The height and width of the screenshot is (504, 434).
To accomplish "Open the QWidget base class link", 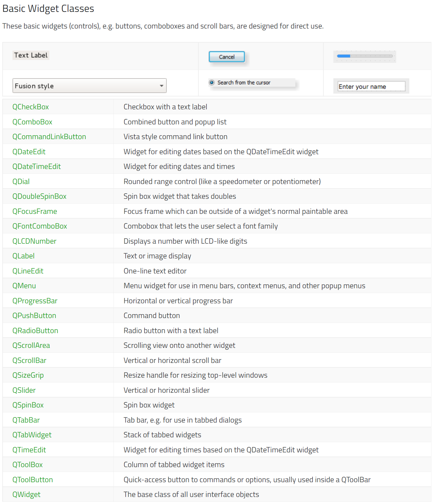I will coord(26,494).
